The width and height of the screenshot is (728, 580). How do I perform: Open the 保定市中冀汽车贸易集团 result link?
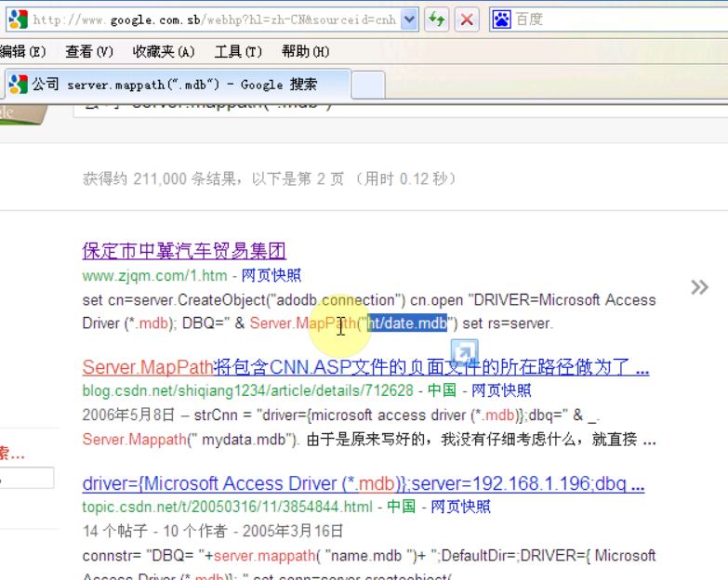click(184, 251)
